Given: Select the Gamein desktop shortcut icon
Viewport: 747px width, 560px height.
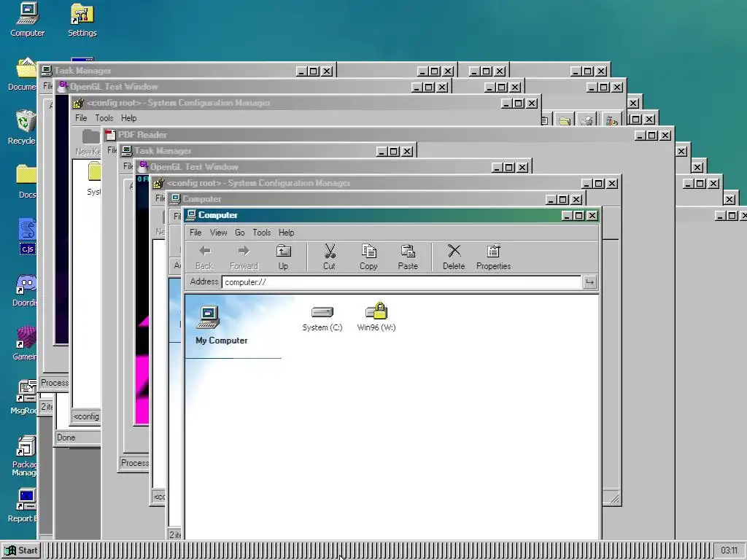Looking at the screenshot, I should (x=25, y=343).
